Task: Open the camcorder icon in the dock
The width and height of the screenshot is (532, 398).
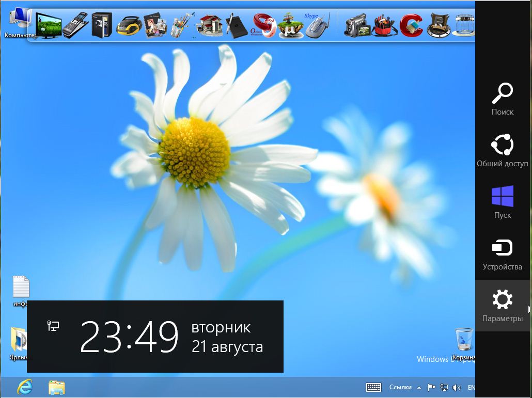Action: [357, 25]
